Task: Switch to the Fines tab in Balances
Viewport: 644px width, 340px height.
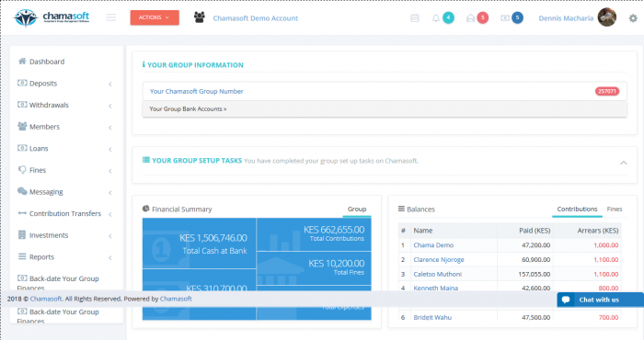Action: click(615, 209)
